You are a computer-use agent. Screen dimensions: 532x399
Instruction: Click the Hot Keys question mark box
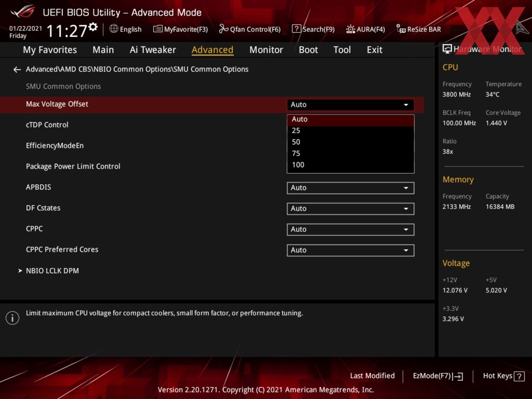click(x=519, y=376)
